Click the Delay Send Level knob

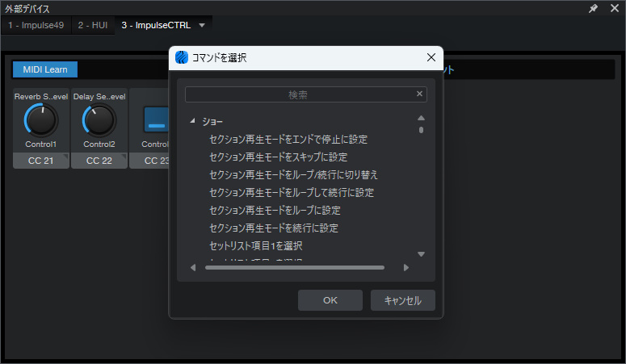pos(99,120)
